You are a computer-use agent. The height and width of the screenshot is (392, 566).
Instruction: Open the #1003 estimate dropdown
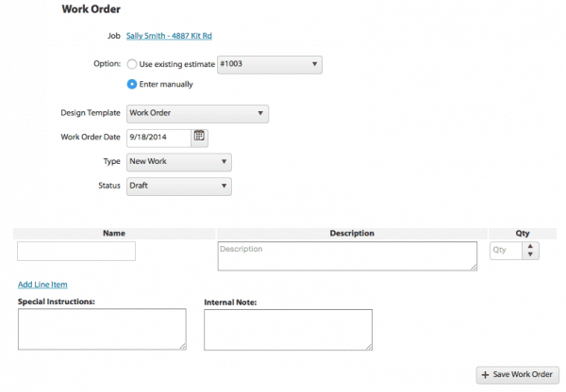point(269,65)
